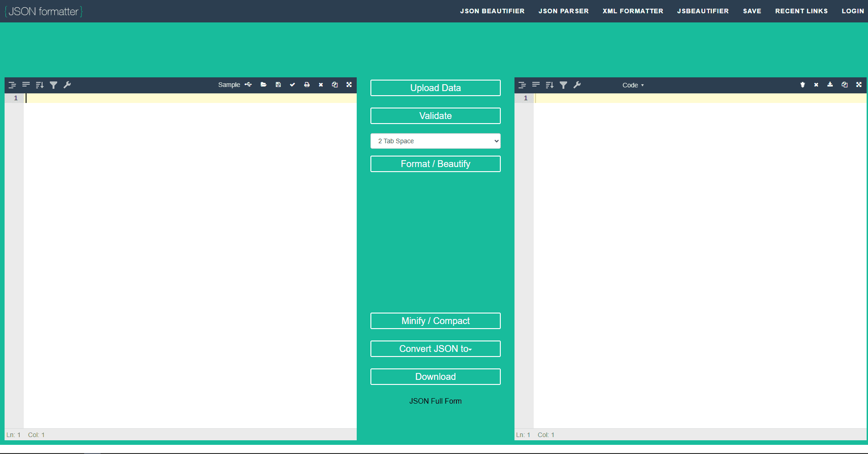Click inside the left input editor area
The height and width of the screenshot is (454, 868).
pos(190,261)
